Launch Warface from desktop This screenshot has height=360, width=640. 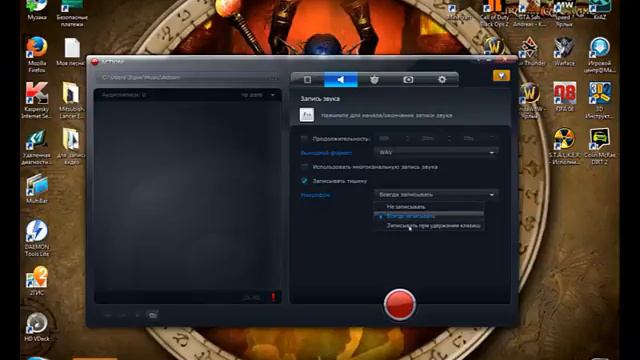pyautogui.click(x=564, y=51)
